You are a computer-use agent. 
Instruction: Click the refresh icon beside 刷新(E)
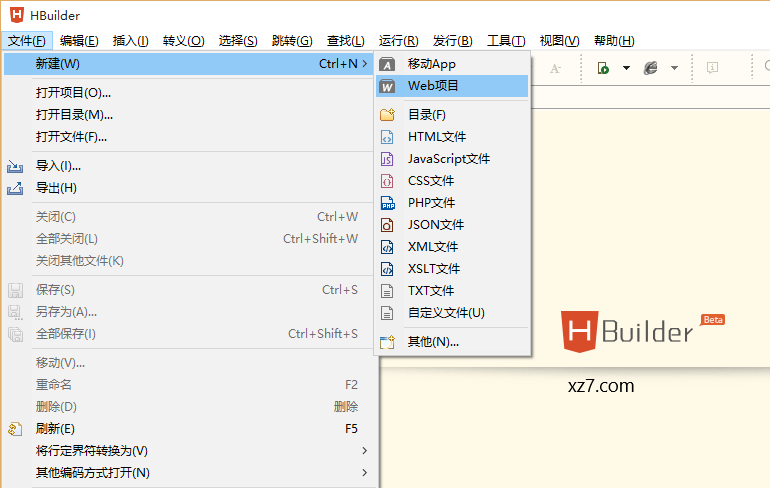click(15, 429)
